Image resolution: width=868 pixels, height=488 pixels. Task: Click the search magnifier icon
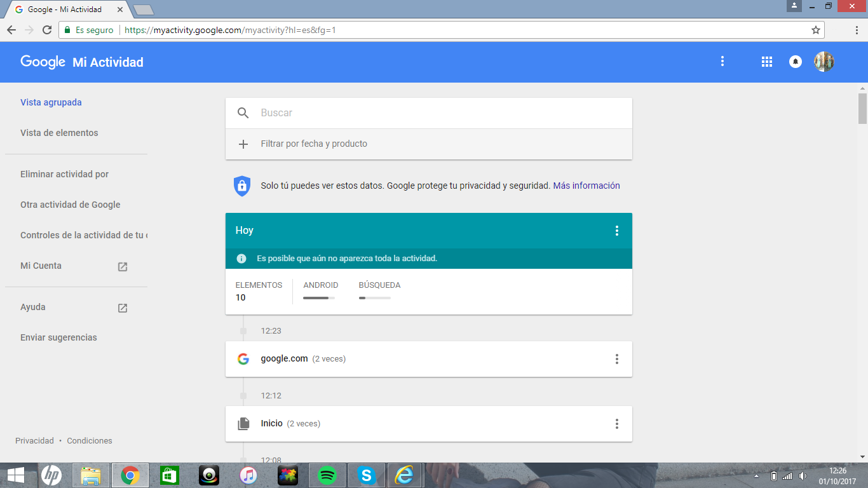point(243,113)
